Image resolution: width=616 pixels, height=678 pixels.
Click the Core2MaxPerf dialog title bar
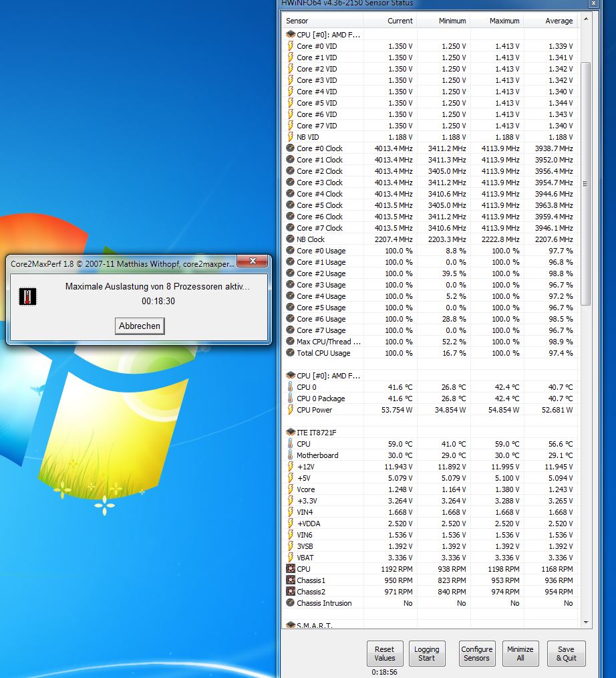122,263
